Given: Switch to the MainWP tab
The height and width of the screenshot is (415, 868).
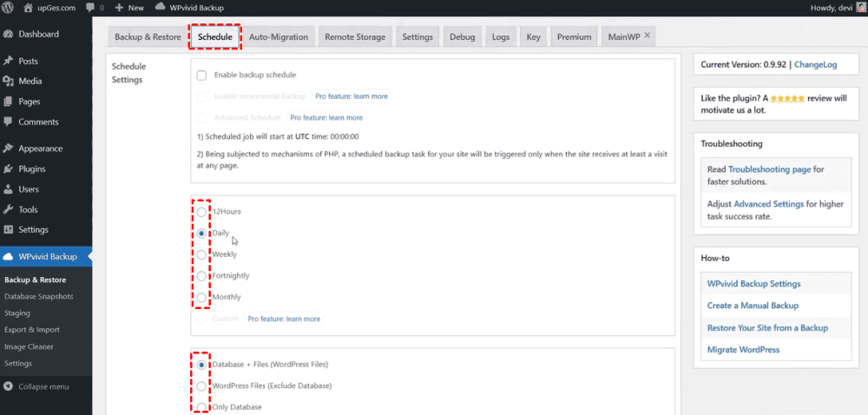Looking at the screenshot, I should (624, 37).
